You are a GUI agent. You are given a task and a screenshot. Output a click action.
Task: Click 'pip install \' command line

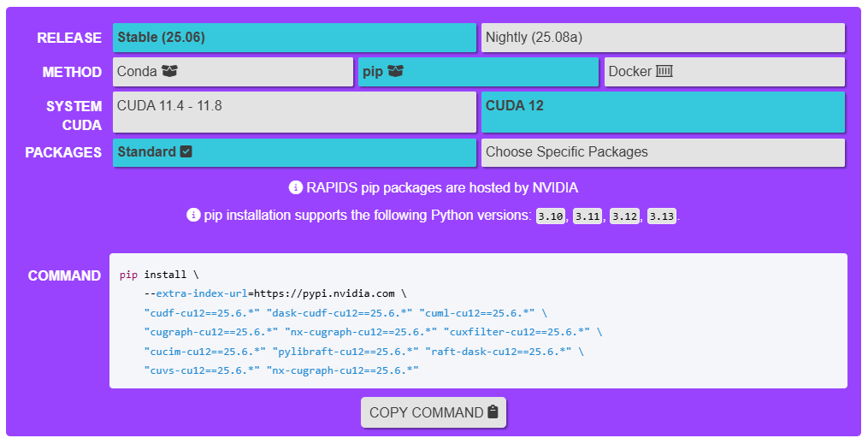coord(159,275)
